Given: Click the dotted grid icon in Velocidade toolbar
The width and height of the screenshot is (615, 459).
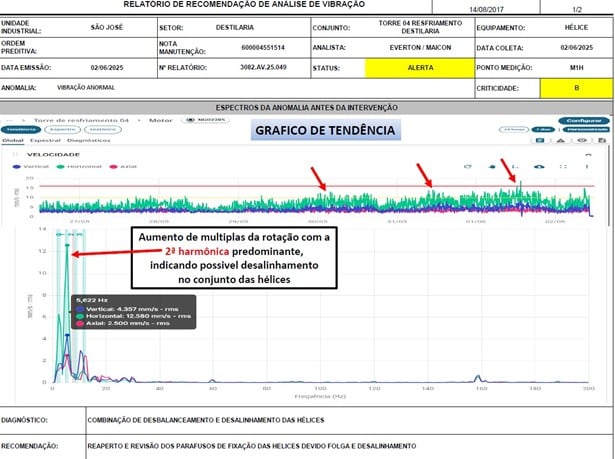Looking at the screenshot, I should (562, 166).
